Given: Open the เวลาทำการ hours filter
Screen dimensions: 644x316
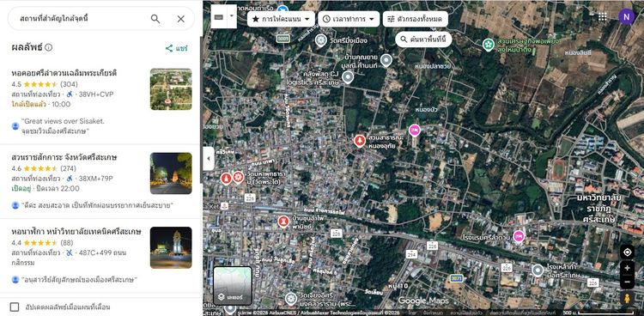Looking at the screenshot, I should point(349,19).
